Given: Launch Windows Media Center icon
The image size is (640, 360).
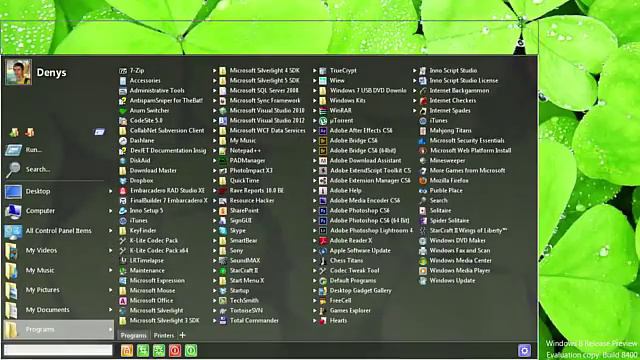Looking at the screenshot, I should click(x=423, y=260).
